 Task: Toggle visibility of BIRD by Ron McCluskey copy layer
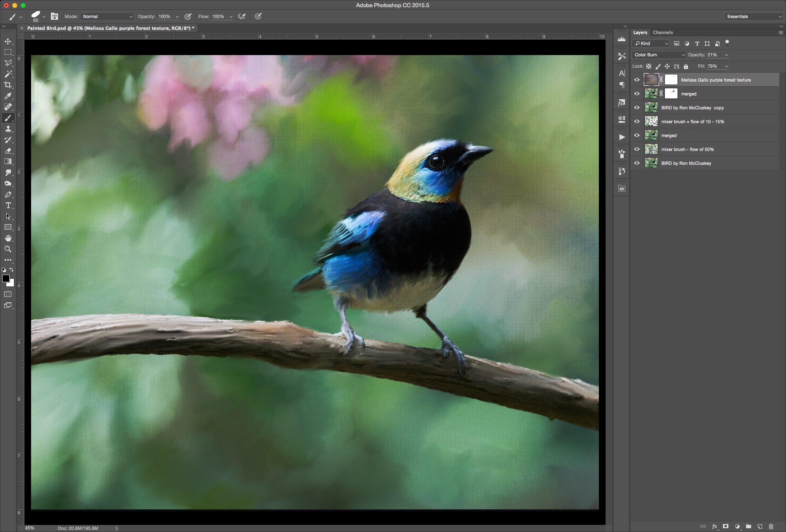(x=637, y=108)
